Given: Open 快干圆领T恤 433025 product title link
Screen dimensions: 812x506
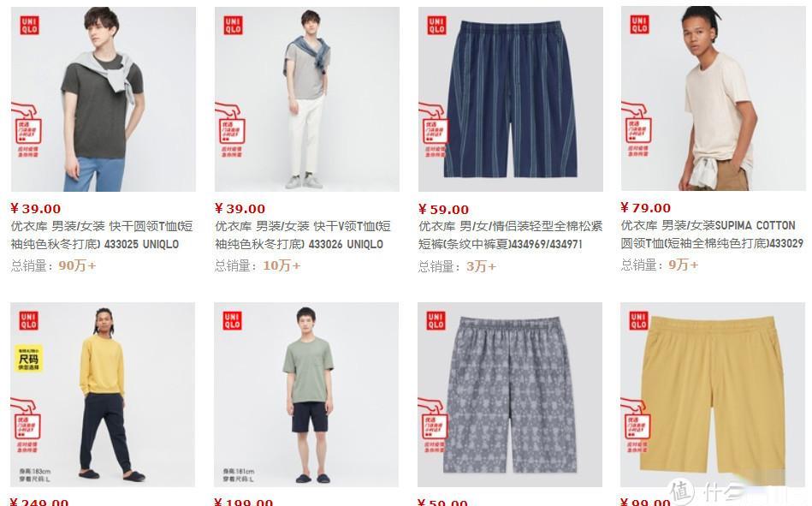Looking at the screenshot, I should pos(102,235).
